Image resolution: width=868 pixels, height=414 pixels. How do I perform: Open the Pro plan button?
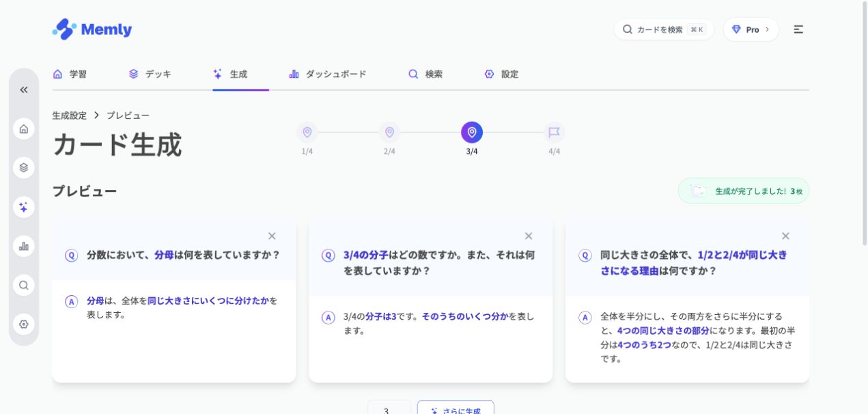pos(751,29)
